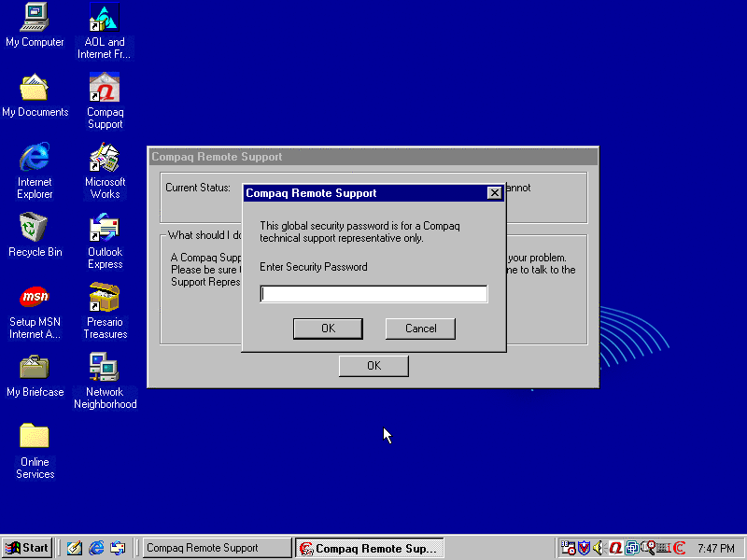Click the "Current Status:" label in the background window
This screenshot has width=747, height=560.
198,188
